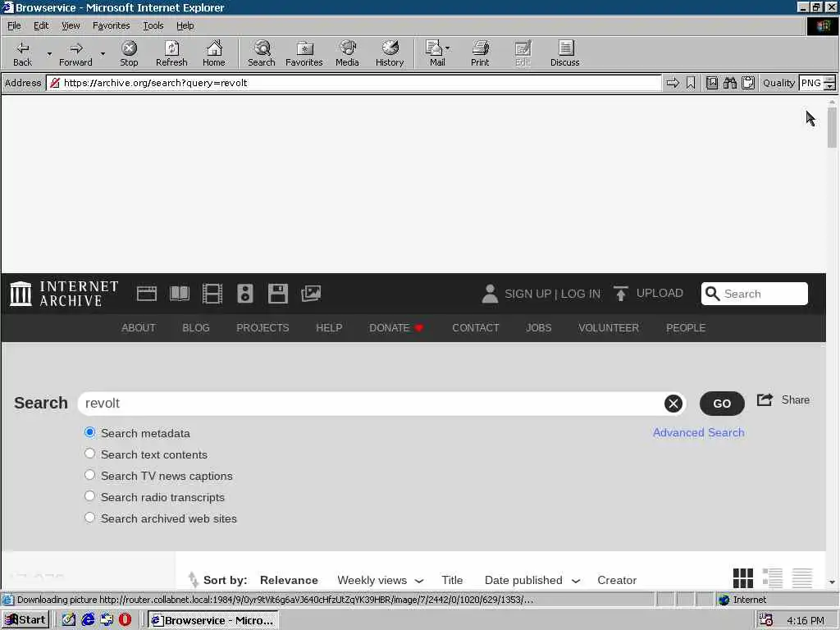Click the UPLOAD link
Image resolution: width=840 pixels, height=630 pixels.
(660, 293)
